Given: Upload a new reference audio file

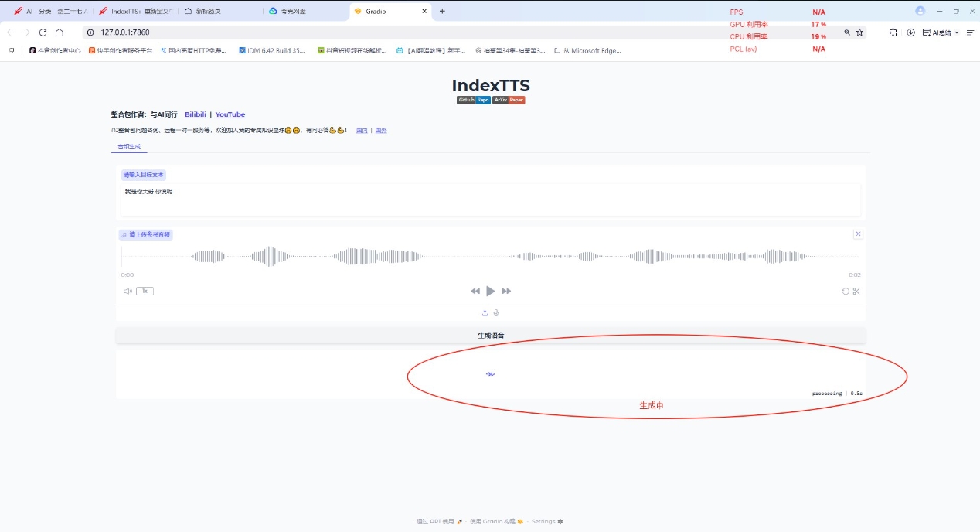Looking at the screenshot, I should 484,312.
